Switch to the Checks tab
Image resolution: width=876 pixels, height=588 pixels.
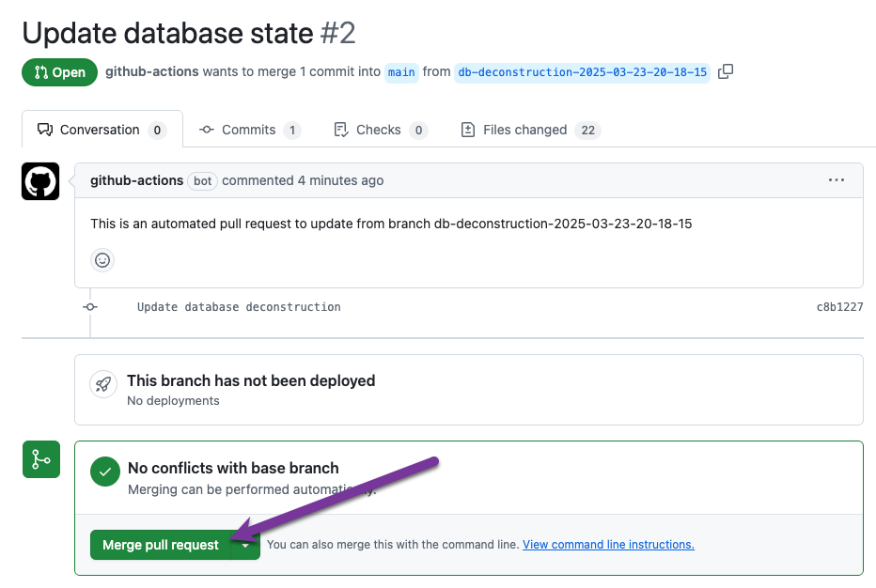[x=381, y=130]
